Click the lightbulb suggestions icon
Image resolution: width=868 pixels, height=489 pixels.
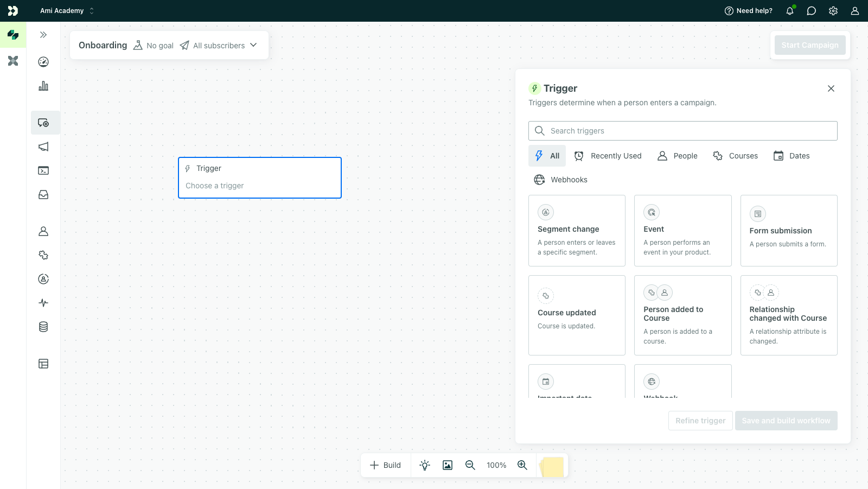coord(425,465)
